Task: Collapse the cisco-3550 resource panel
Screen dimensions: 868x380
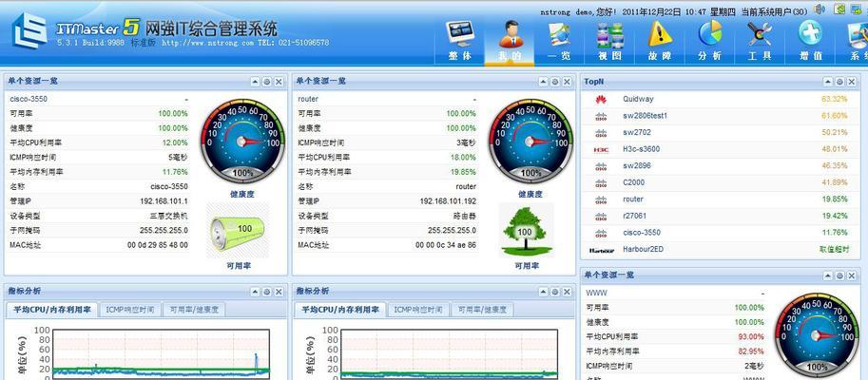Action: tap(255, 82)
